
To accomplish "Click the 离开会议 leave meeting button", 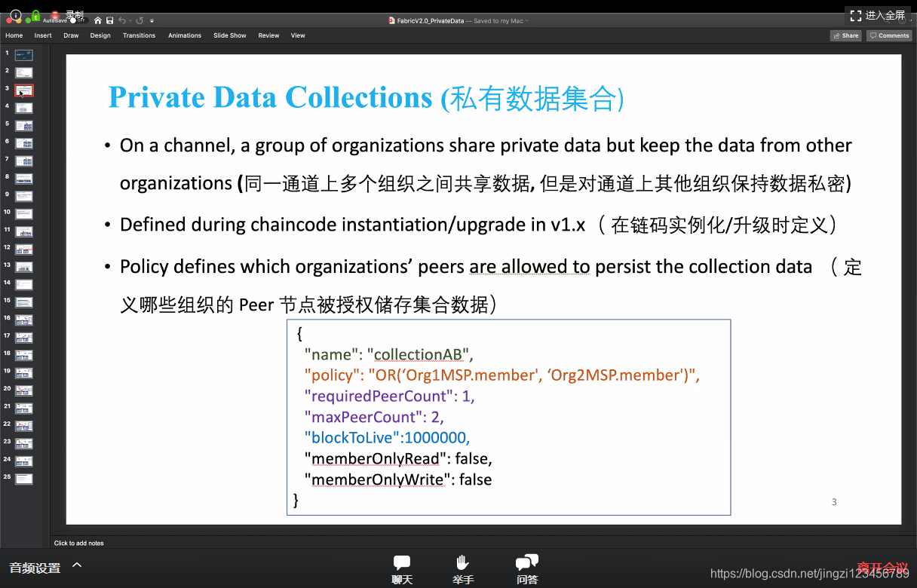I will [883, 568].
